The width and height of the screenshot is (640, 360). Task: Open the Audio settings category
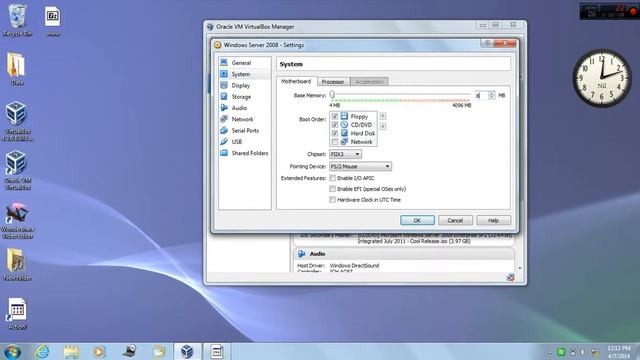(x=239, y=108)
